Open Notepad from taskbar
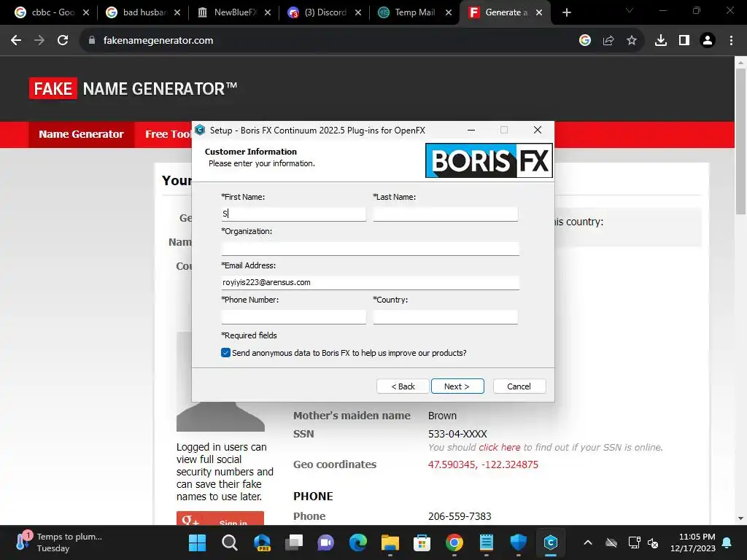This screenshot has height=560, width=747. coord(487,542)
